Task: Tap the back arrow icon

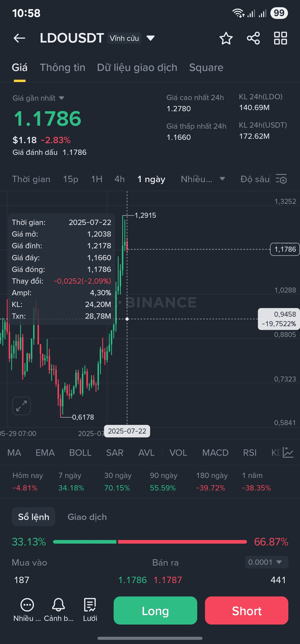Action: (x=19, y=38)
